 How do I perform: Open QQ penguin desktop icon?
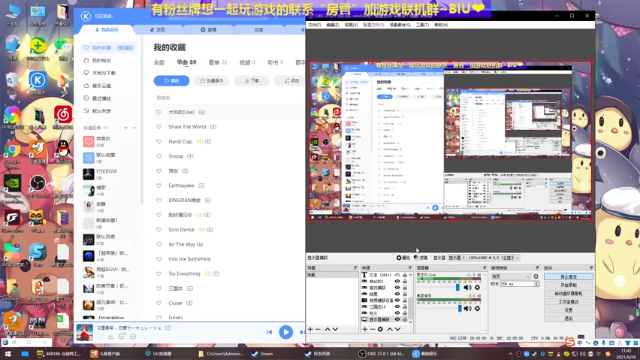63,149
